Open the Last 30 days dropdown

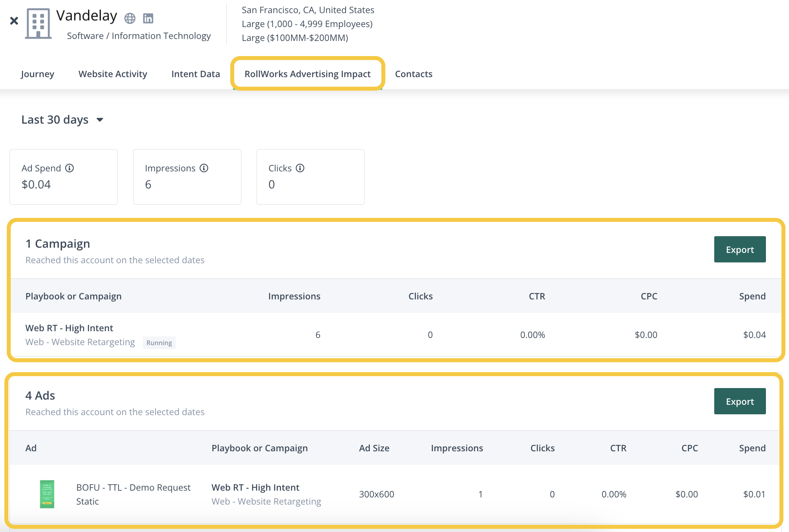pyautogui.click(x=62, y=120)
